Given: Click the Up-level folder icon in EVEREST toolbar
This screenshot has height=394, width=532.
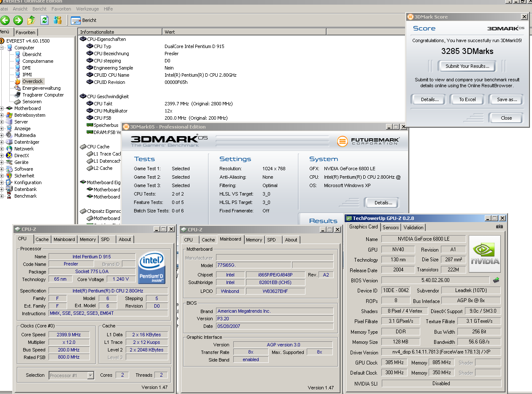Looking at the screenshot, I should click(31, 20).
